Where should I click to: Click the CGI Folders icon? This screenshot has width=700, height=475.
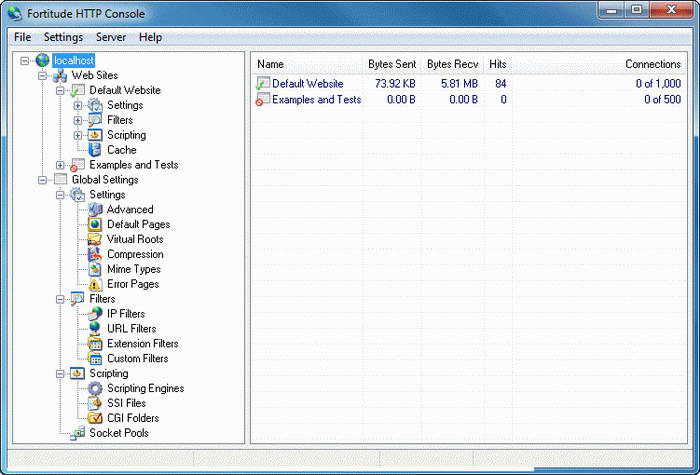coord(95,418)
